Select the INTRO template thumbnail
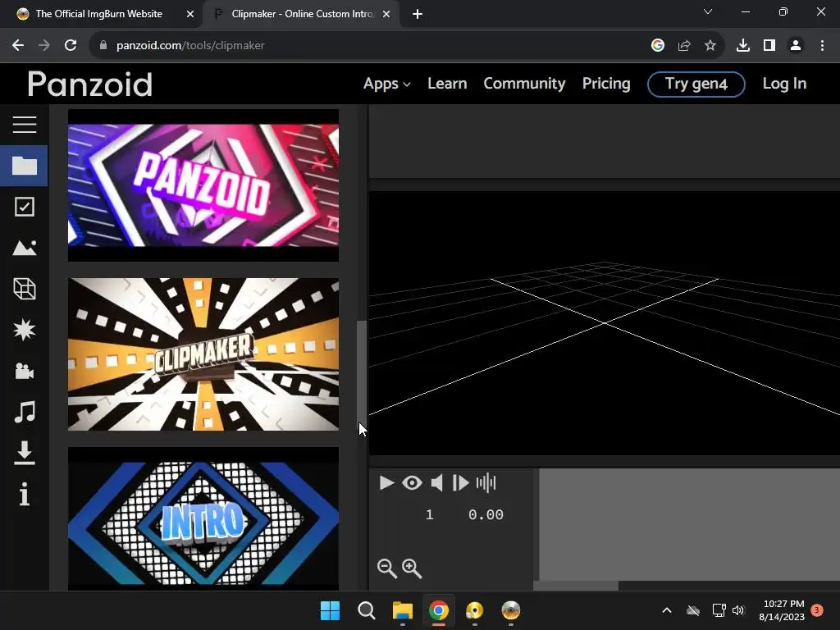Image resolution: width=840 pixels, height=630 pixels. (203, 519)
